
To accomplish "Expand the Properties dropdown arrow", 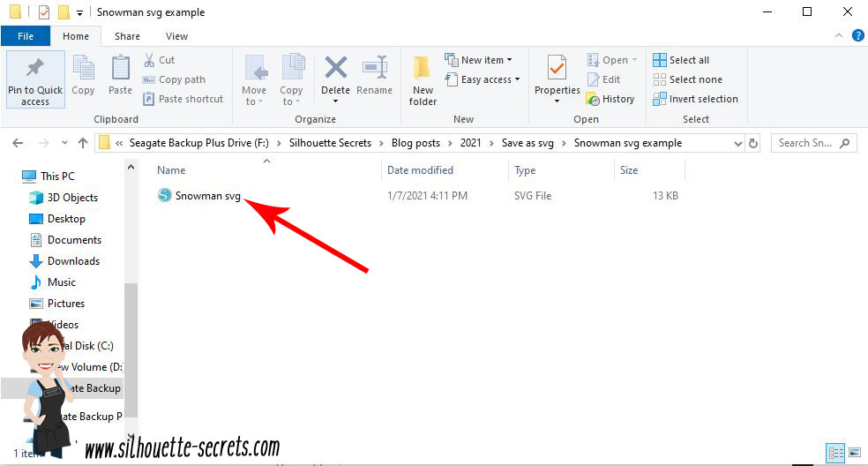I will [557, 101].
